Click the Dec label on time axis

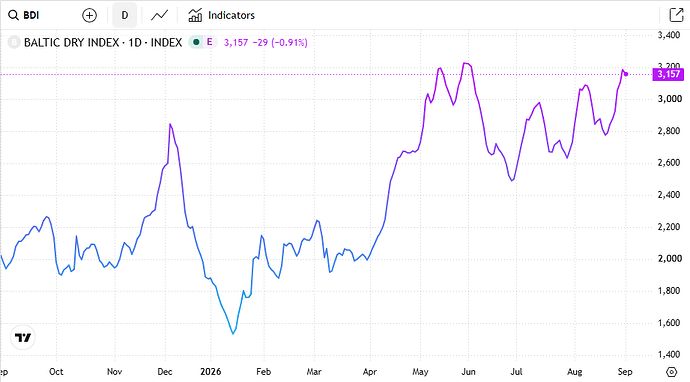click(x=165, y=371)
